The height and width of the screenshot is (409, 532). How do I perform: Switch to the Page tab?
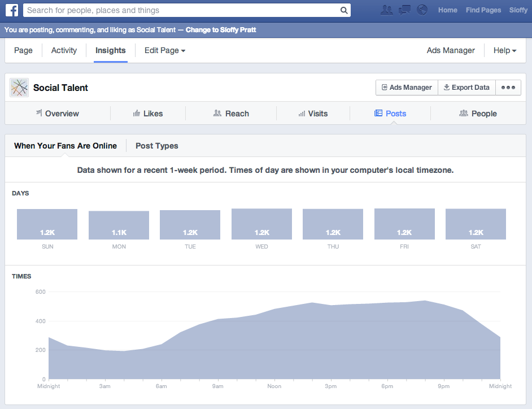tap(23, 50)
